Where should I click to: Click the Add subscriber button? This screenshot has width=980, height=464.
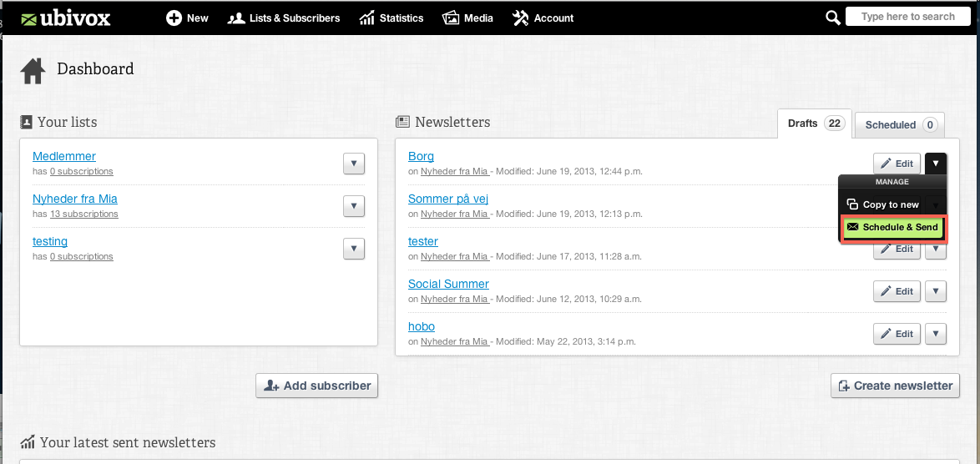pos(317,386)
